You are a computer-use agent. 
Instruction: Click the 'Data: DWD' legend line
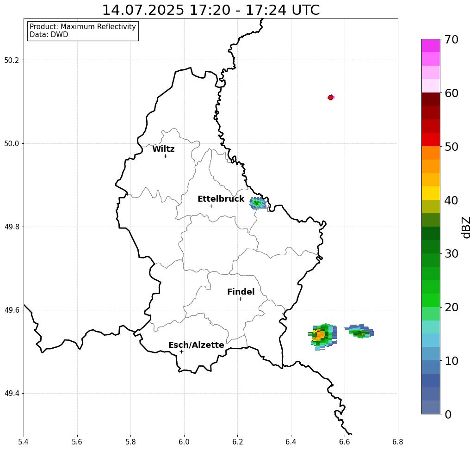pyautogui.click(x=49, y=35)
